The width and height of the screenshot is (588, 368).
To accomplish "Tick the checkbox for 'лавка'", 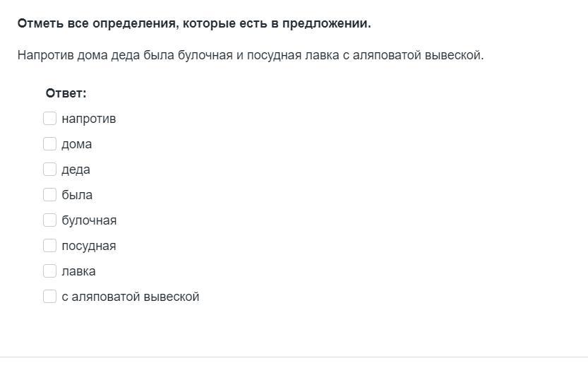I will [x=49, y=271].
